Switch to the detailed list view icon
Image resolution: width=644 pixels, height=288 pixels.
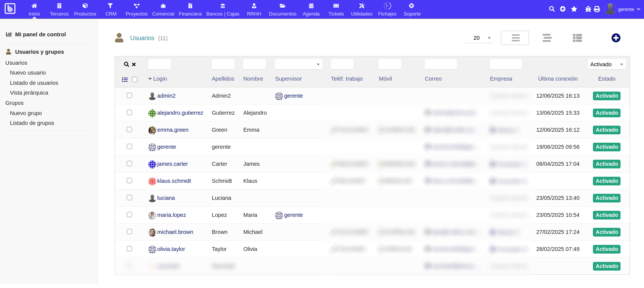(x=577, y=38)
